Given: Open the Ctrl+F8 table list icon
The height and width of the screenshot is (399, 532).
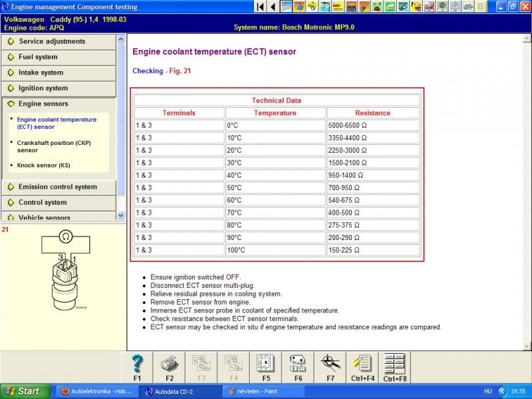Looking at the screenshot, I should tap(394, 368).
